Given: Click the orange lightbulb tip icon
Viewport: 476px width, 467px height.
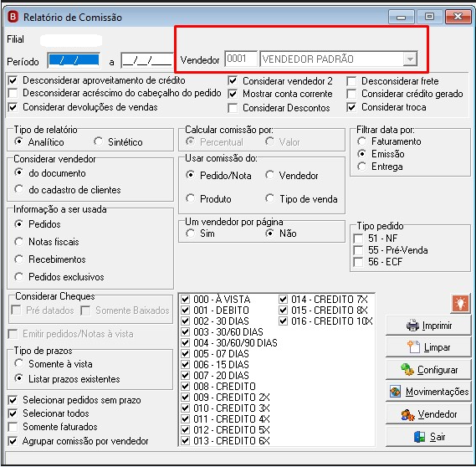Looking at the screenshot, I should (x=460, y=303).
